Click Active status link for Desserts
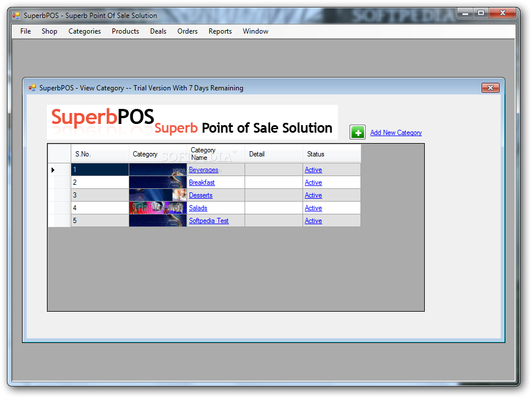532x398 pixels. [313, 195]
